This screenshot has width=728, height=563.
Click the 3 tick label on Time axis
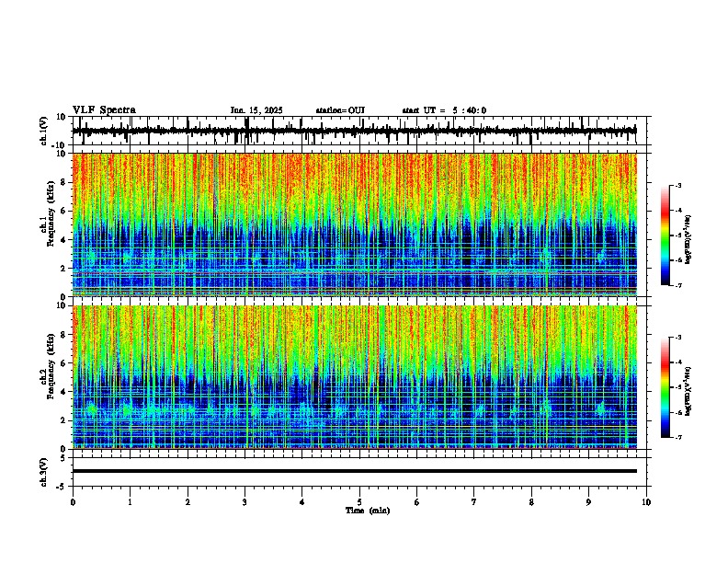tap(245, 502)
